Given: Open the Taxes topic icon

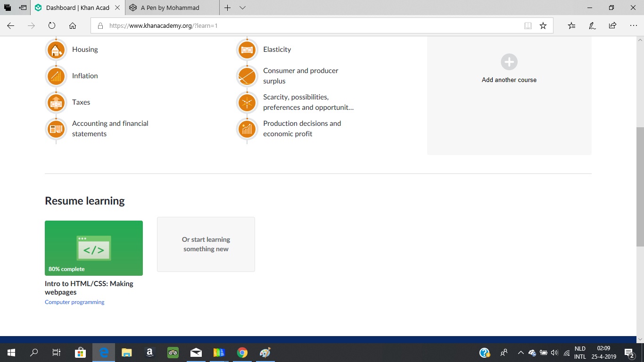Looking at the screenshot, I should coord(56,102).
